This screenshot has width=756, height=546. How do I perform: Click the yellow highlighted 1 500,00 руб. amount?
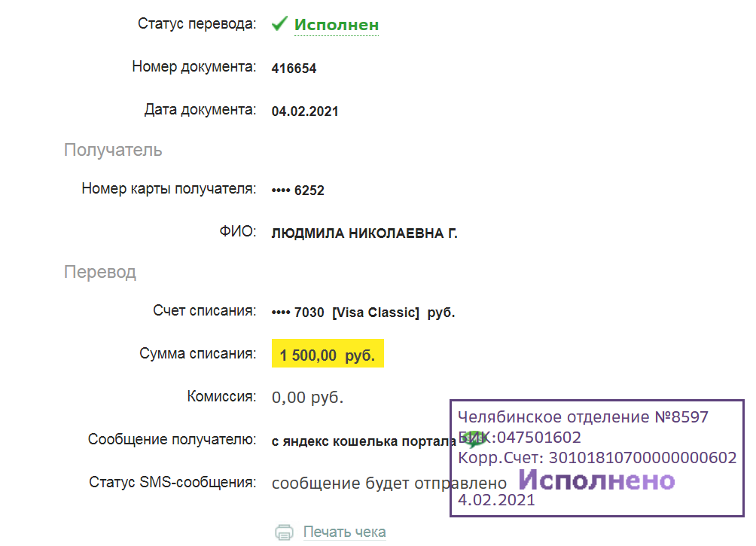click(328, 355)
